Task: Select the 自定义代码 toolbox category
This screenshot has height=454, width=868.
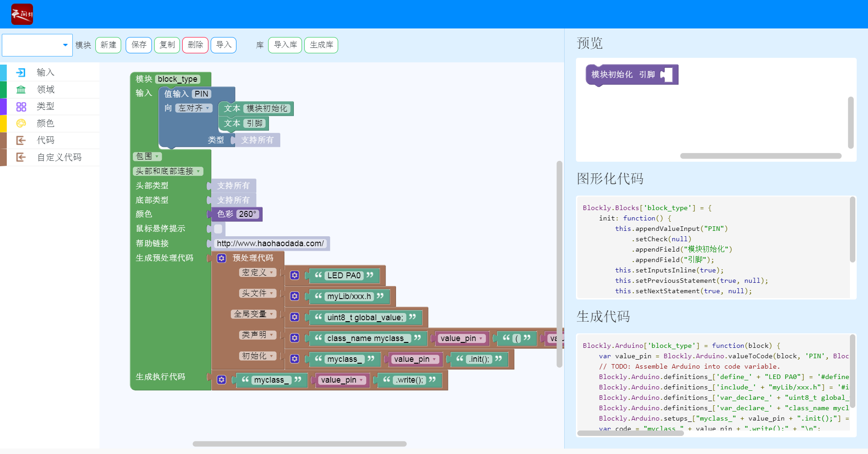Action: (59, 157)
